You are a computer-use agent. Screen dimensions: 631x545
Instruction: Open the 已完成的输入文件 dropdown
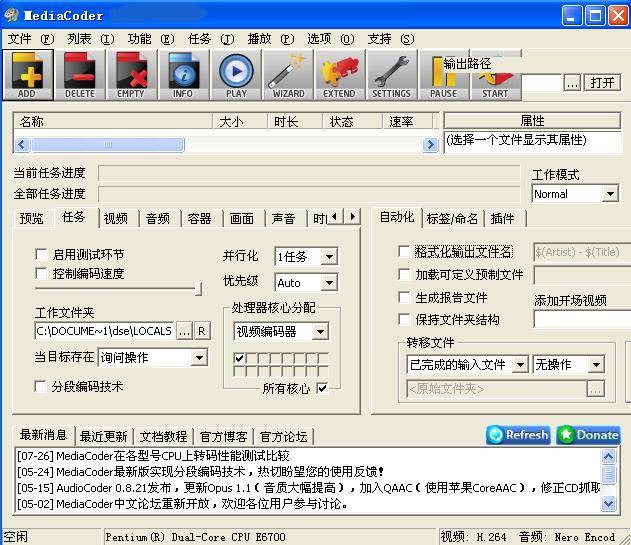coord(467,365)
